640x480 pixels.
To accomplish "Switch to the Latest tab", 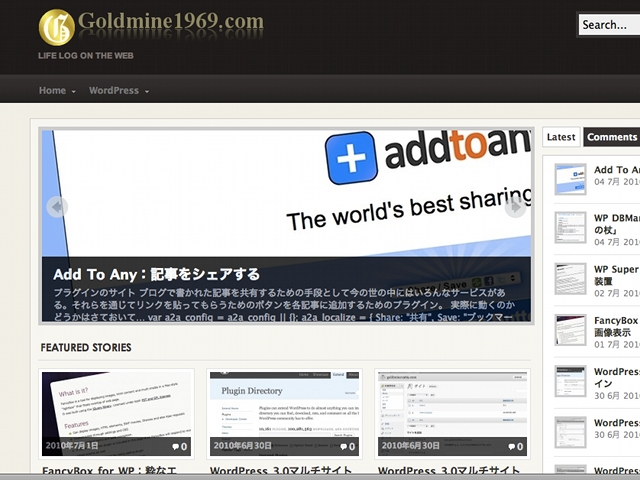I will 561,137.
